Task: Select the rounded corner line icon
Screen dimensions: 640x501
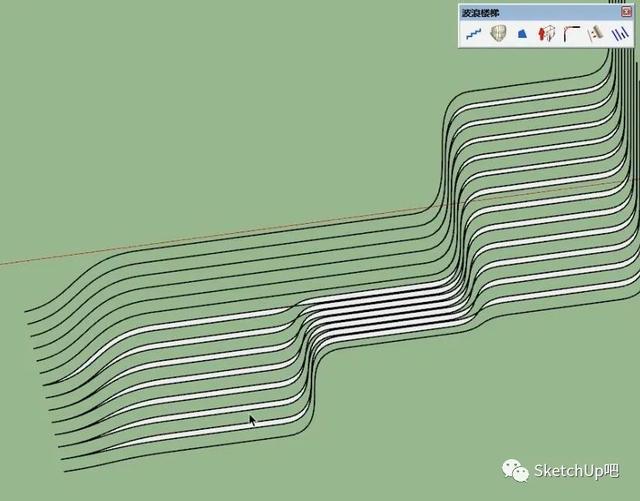Action: pos(571,33)
